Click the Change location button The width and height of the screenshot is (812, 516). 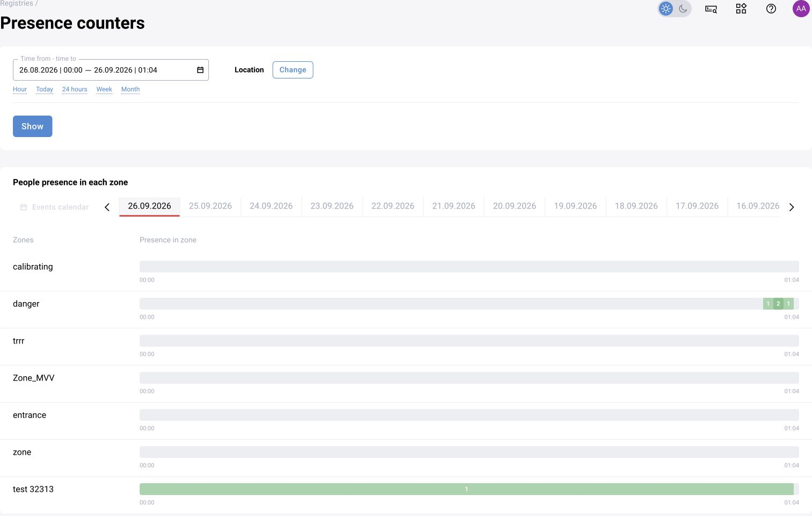pyautogui.click(x=293, y=70)
